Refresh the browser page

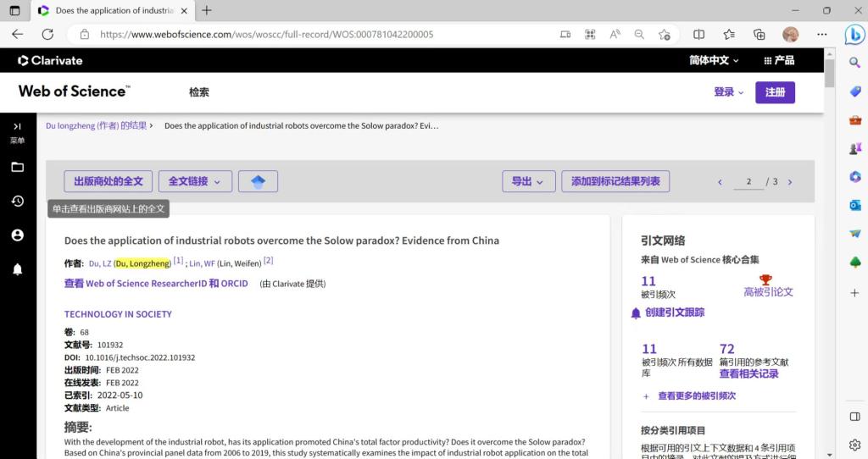(47, 34)
